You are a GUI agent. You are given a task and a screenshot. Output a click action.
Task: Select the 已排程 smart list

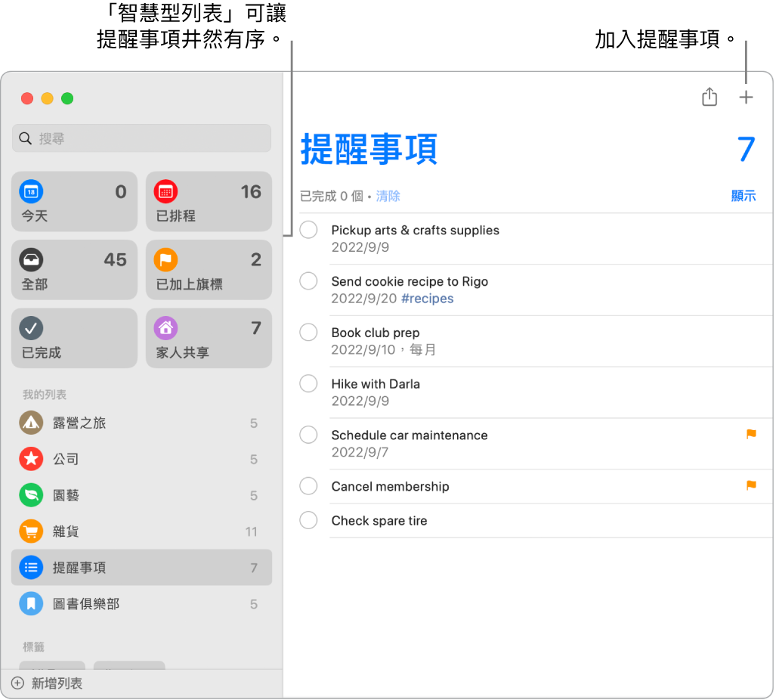(209, 201)
